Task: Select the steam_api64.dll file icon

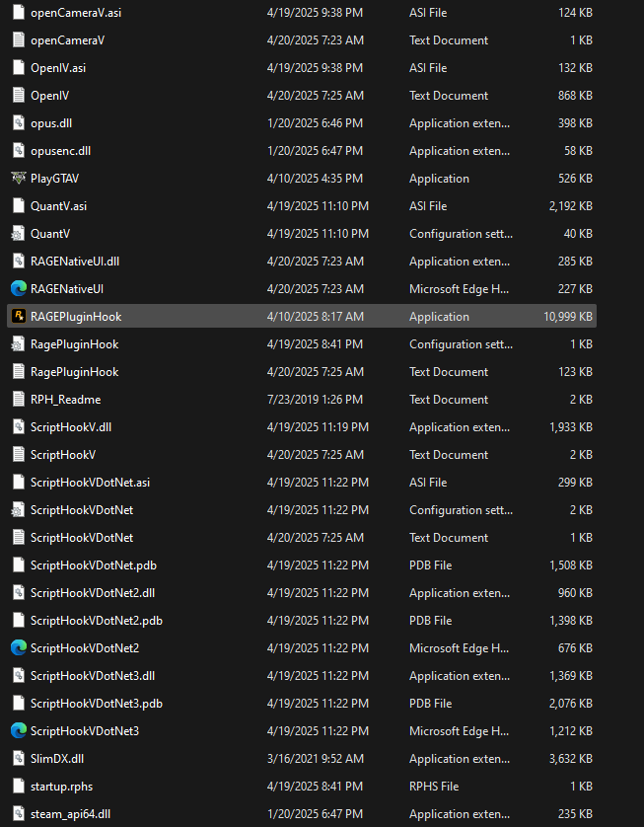Action: click(19, 814)
